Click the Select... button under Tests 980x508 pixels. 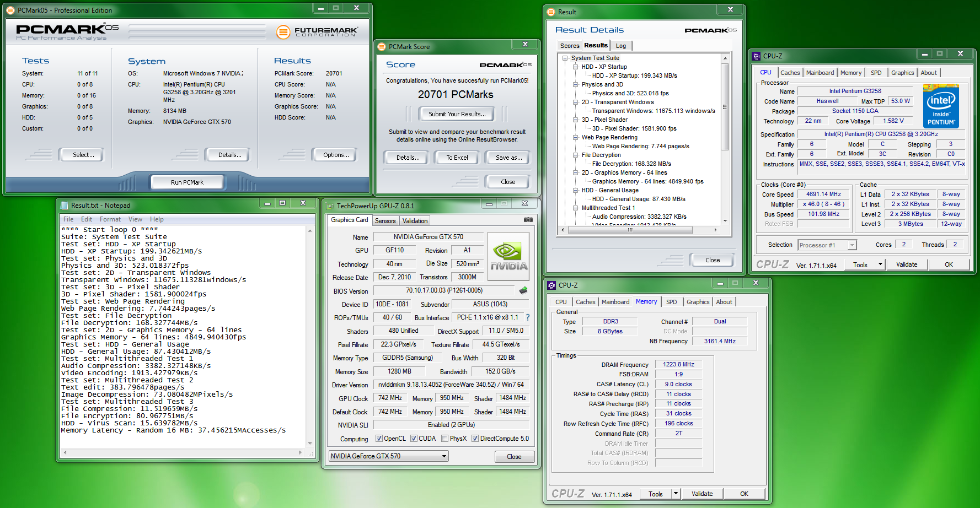pyautogui.click(x=83, y=155)
